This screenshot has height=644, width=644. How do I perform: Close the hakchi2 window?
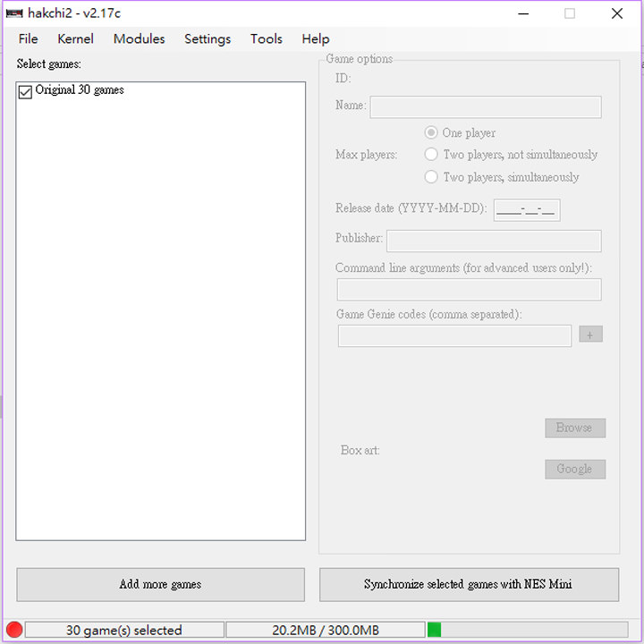[617, 13]
